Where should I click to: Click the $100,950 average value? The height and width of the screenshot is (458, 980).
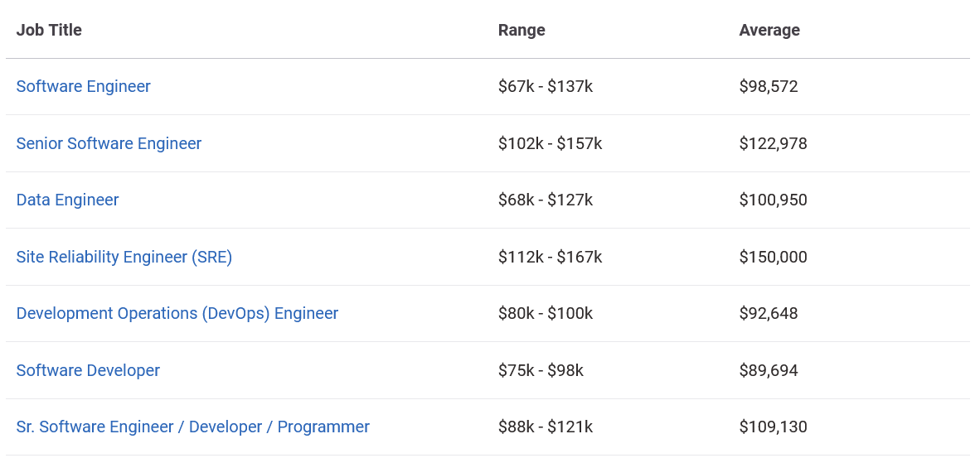click(x=773, y=200)
